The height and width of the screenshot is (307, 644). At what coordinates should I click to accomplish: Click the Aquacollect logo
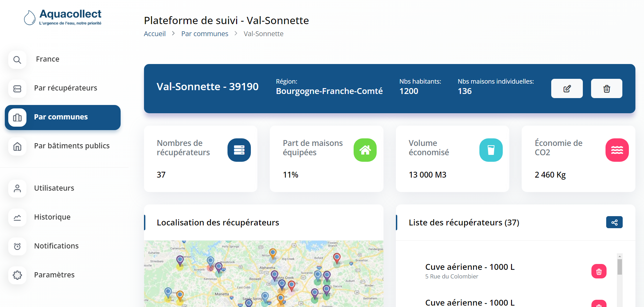(63, 17)
